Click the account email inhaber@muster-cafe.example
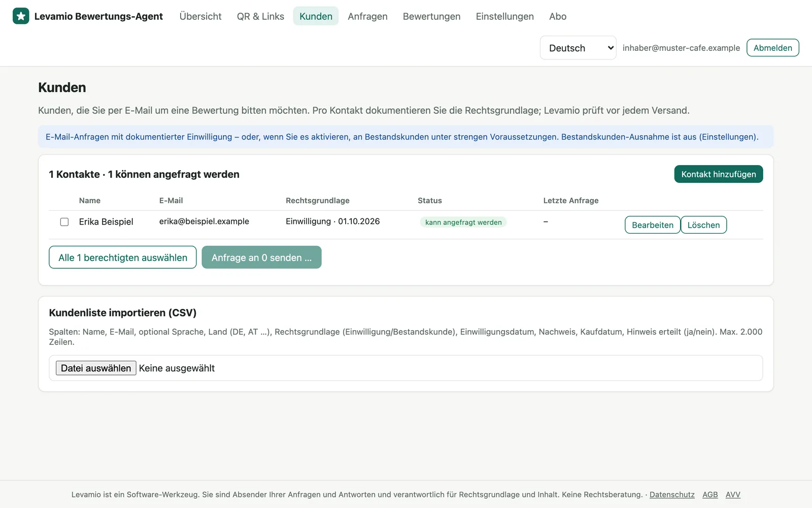Screen dimensions: 812x508 681,48
